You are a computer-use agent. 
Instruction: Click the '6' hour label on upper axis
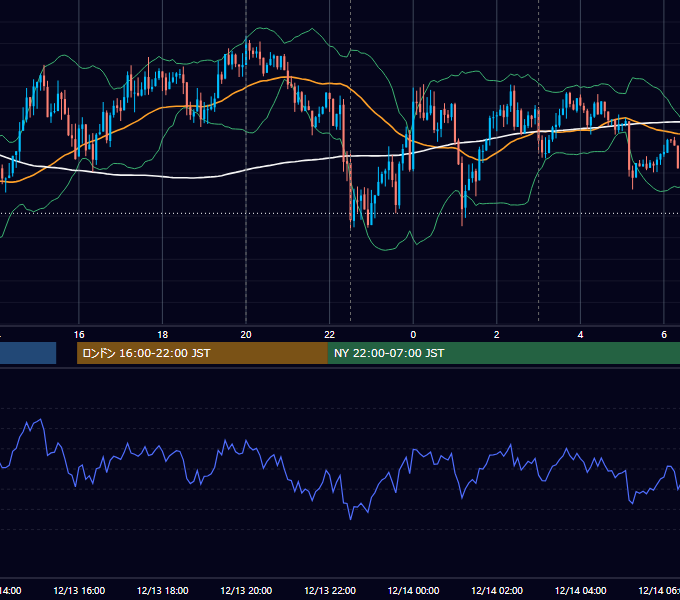[x=664, y=335]
